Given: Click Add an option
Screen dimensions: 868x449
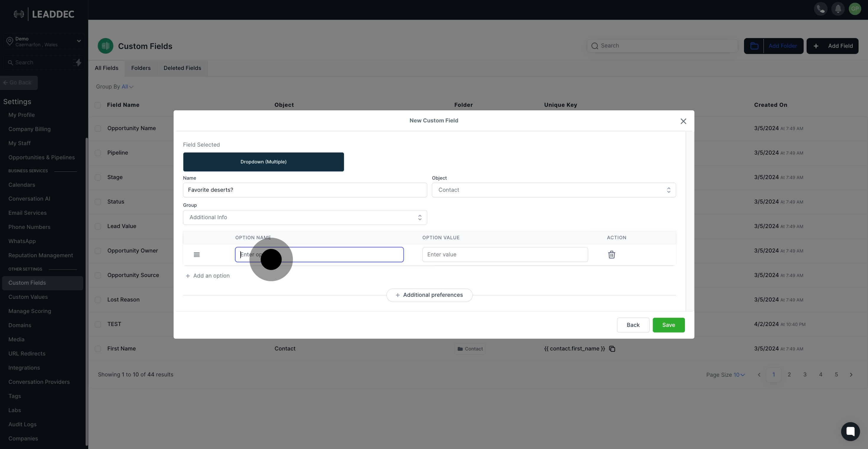Looking at the screenshot, I should pyautogui.click(x=208, y=276).
